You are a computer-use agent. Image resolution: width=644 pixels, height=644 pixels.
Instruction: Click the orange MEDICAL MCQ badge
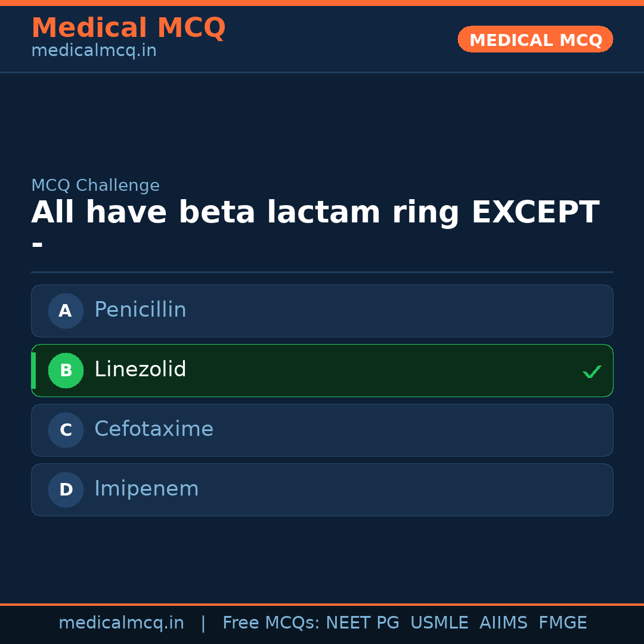tap(535, 39)
